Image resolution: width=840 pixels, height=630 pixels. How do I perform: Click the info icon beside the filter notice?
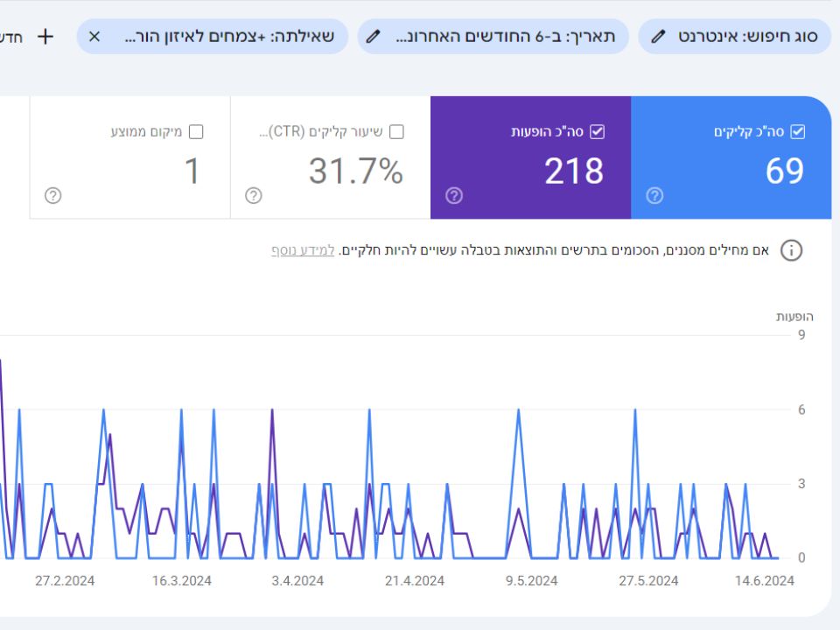click(791, 251)
